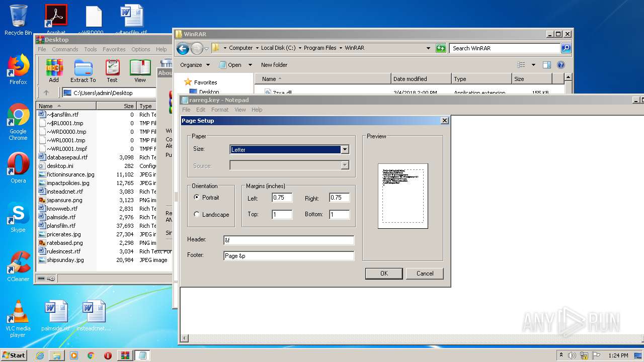Viewport: 644px width, 362px height.
Task: Open the Tools menu in WinRAR
Action: (91, 49)
